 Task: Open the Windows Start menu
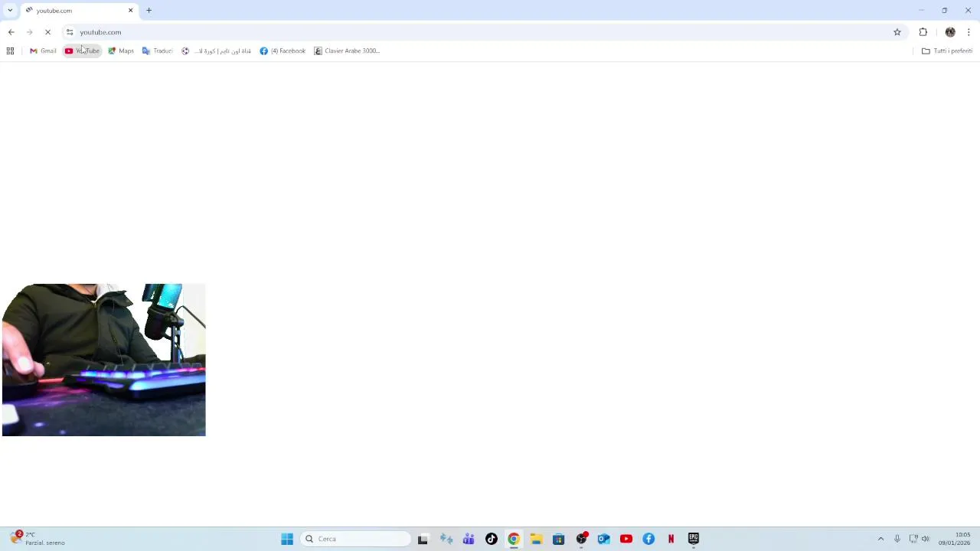(287, 539)
